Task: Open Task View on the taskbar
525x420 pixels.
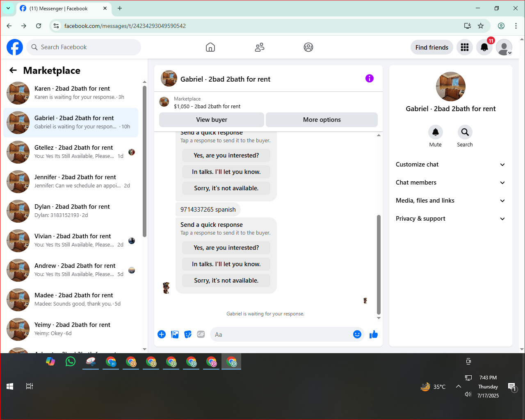Action: coord(30,386)
